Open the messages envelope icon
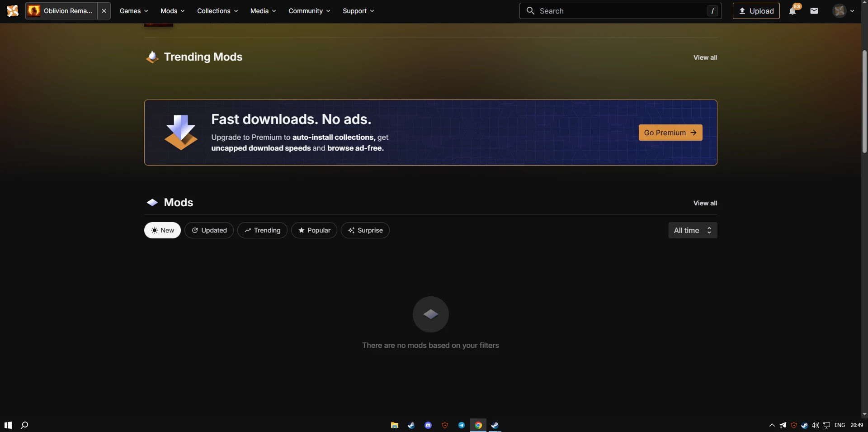The height and width of the screenshot is (432, 868). 814,11
